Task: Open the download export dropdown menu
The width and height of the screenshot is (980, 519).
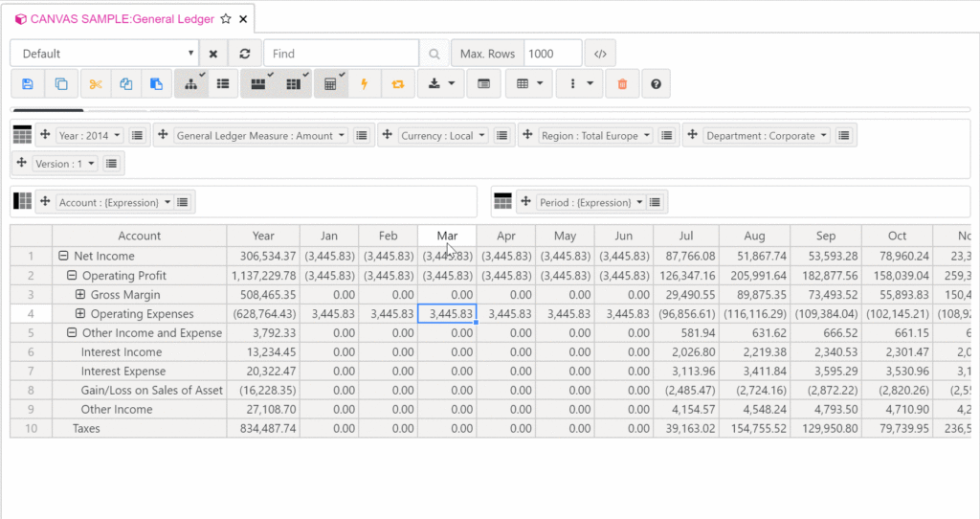Action: [x=441, y=84]
